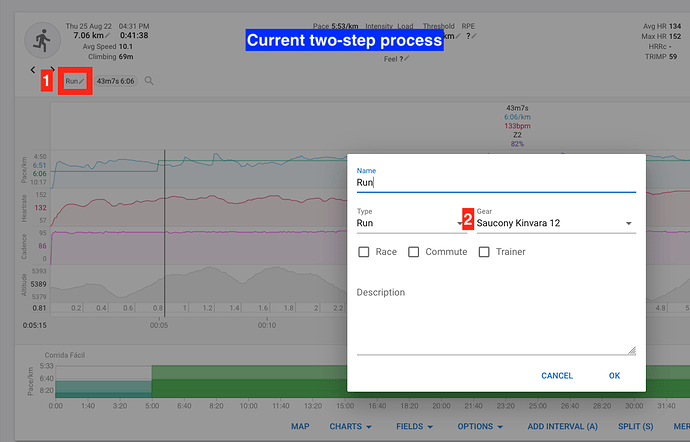Expand the Gear dropdown Saucony Kinvara 12
The height and width of the screenshot is (442, 690).
pyautogui.click(x=556, y=223)
